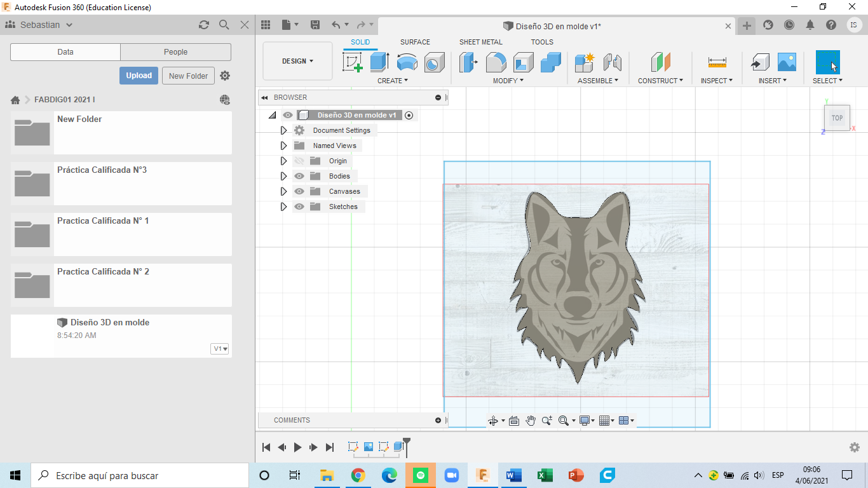
Task: Expand the Origin tree item
Action: coord(283,161)
